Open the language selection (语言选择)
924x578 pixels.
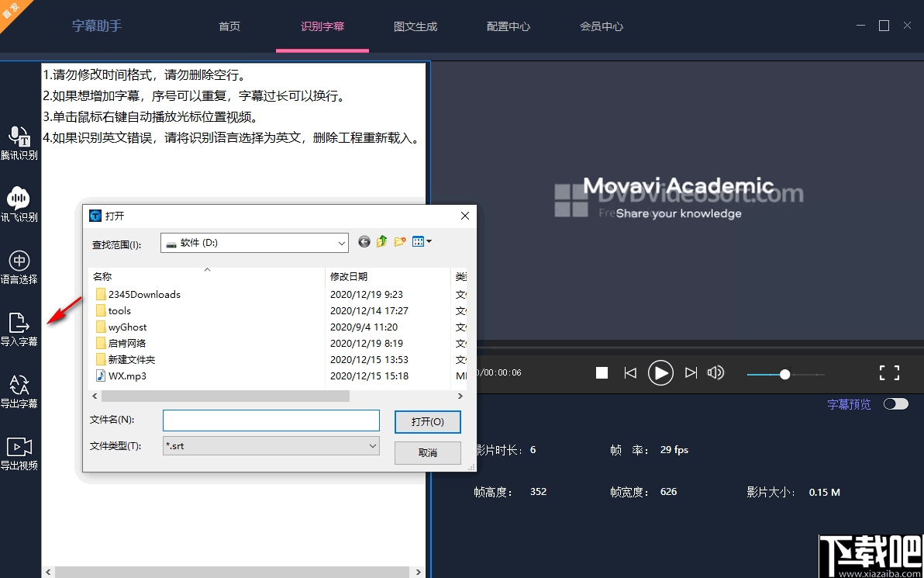(19, 267)
